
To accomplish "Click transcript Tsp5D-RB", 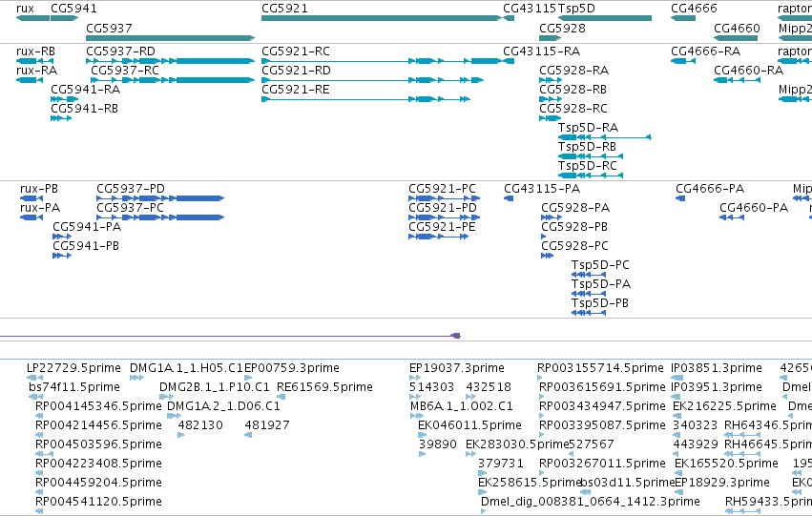I will (x=591, y=156).
